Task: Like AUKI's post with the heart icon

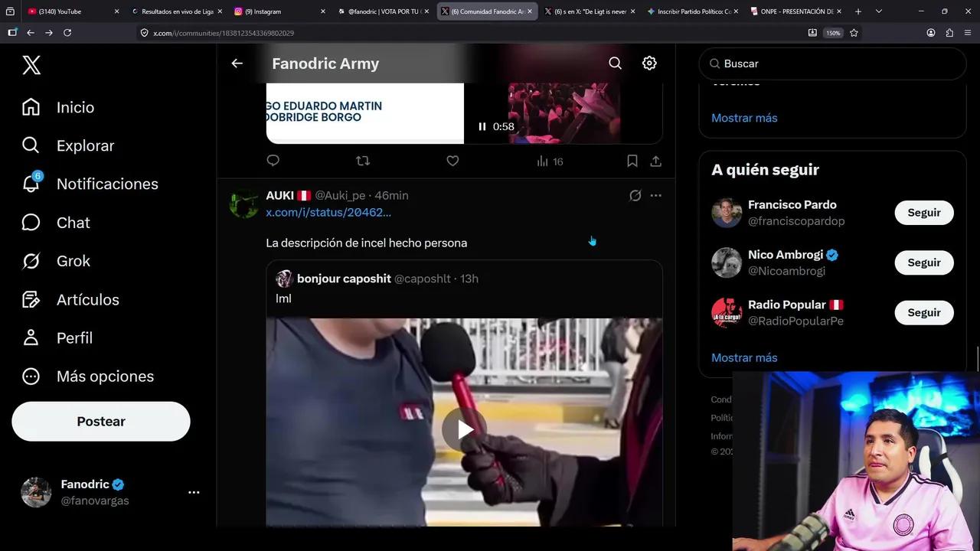Action: [452, 161]
